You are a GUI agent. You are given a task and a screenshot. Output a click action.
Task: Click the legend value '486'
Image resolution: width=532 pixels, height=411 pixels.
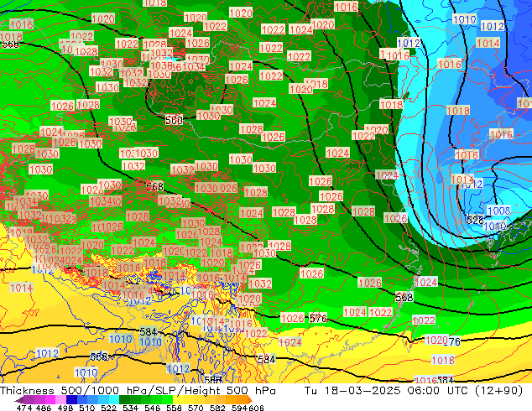click(x=44, y=408)
